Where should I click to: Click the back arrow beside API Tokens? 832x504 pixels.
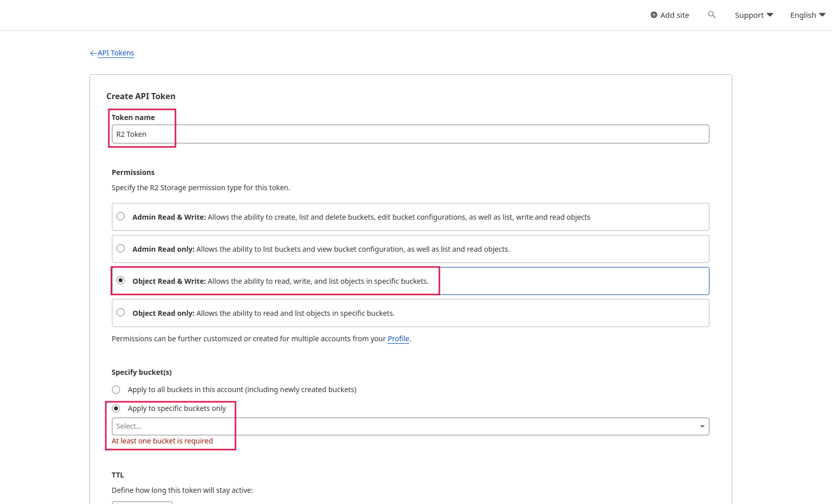pos(93,53)
